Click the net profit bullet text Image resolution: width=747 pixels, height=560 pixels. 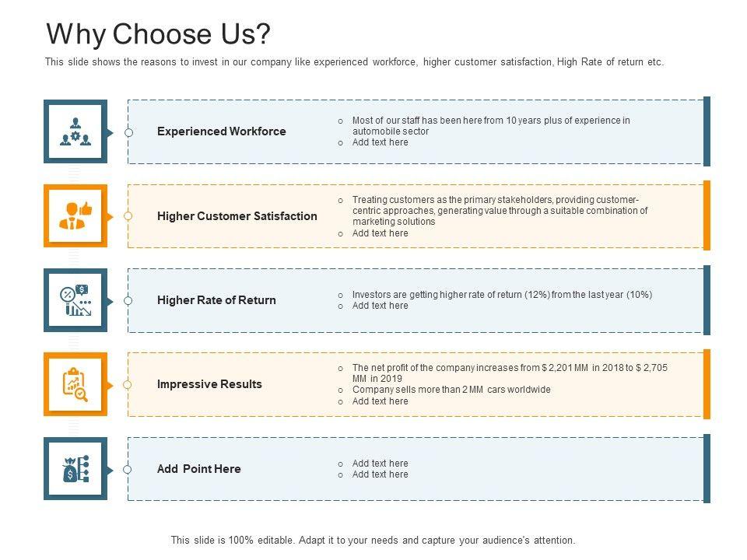(x=510, y=373)
